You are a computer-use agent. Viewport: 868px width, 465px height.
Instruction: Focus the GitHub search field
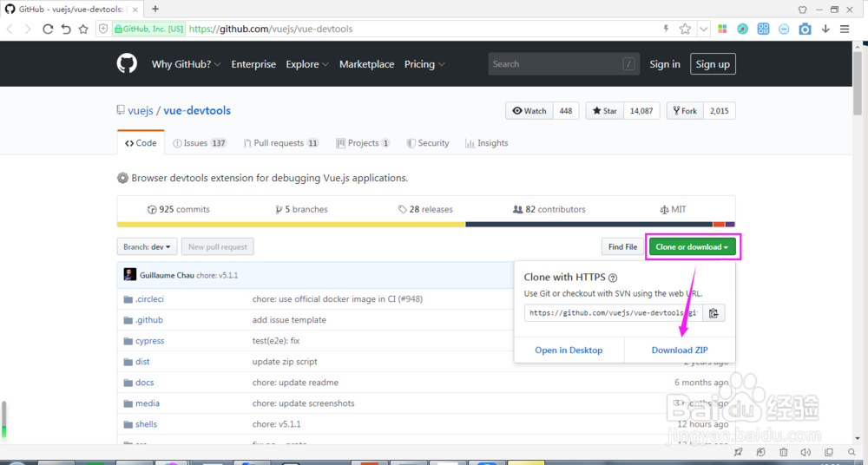coord(564,63)
